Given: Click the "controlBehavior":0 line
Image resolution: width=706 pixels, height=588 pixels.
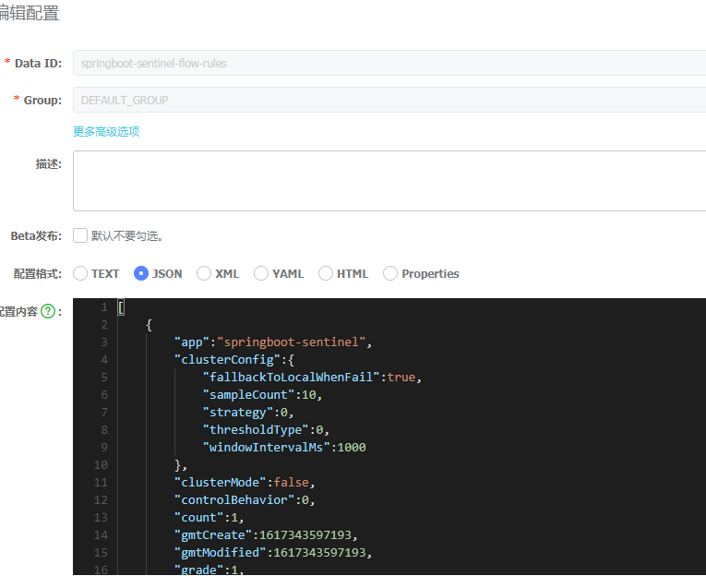Looking at the screenshot, I should pyautogui.click(x=245, y=500).
